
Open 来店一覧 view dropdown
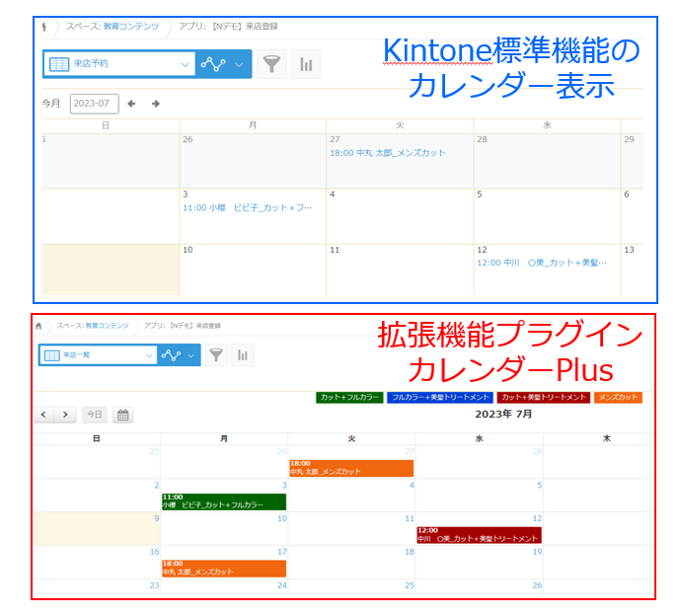coord(98,354)
